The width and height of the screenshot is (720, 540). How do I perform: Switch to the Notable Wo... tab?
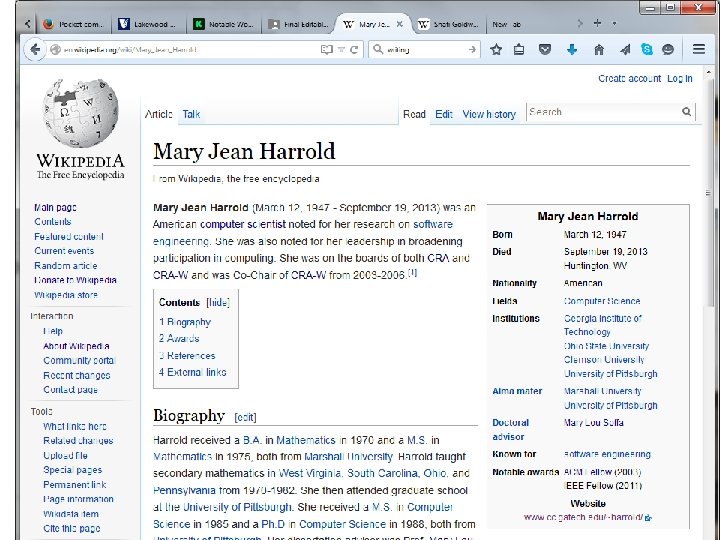(x=224, y=24)
